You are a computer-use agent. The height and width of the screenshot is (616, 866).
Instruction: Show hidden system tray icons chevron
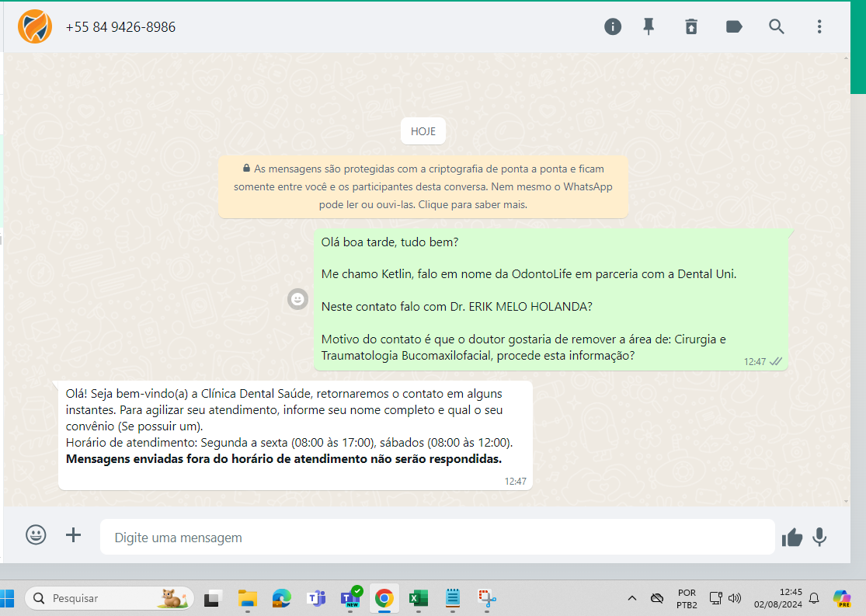(632, 598)
